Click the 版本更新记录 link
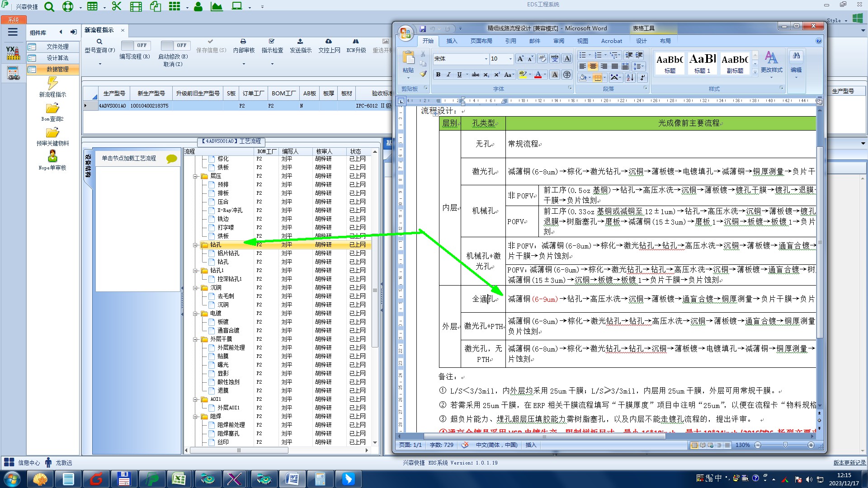The height and width of the screenshot is (488, 868). coord(849,463)
